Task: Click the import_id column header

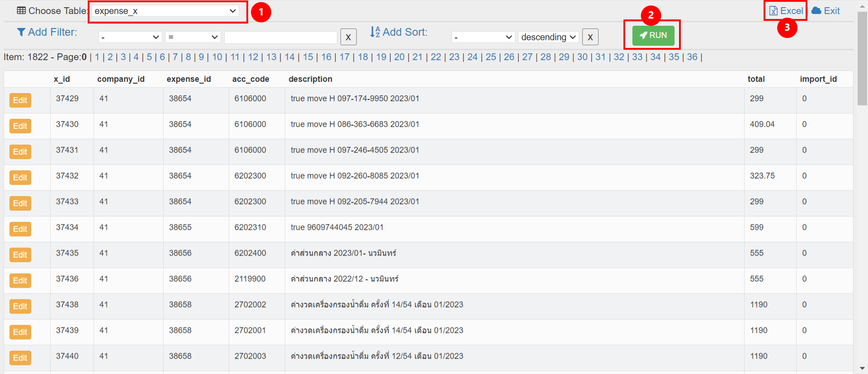Action: click(x=818, y=79)
